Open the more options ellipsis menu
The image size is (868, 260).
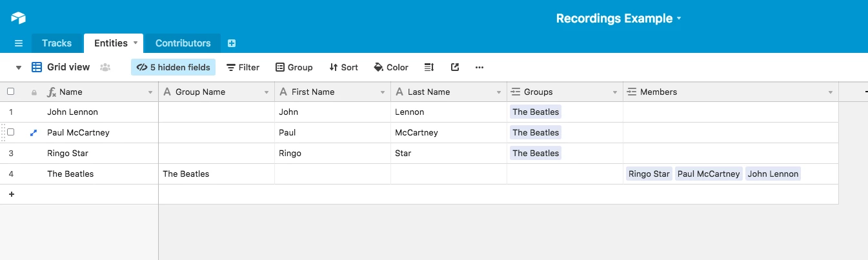(x=479, y=67)
